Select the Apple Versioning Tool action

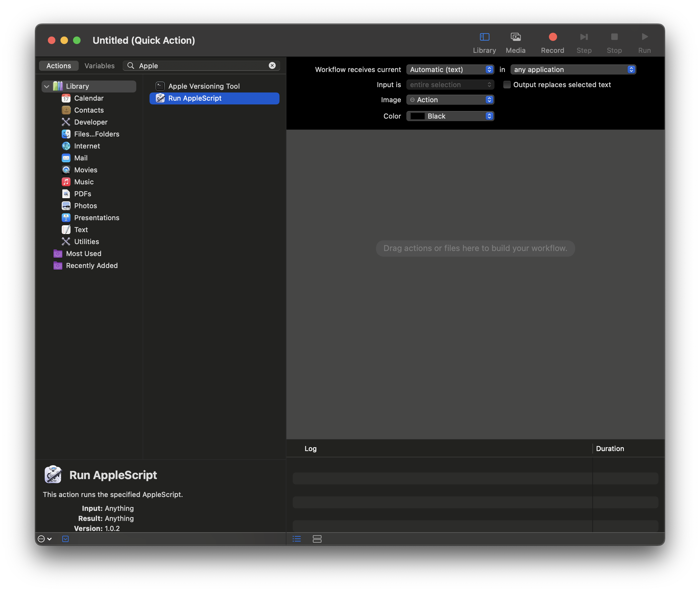pyautogui.click(x=214, y=86)
